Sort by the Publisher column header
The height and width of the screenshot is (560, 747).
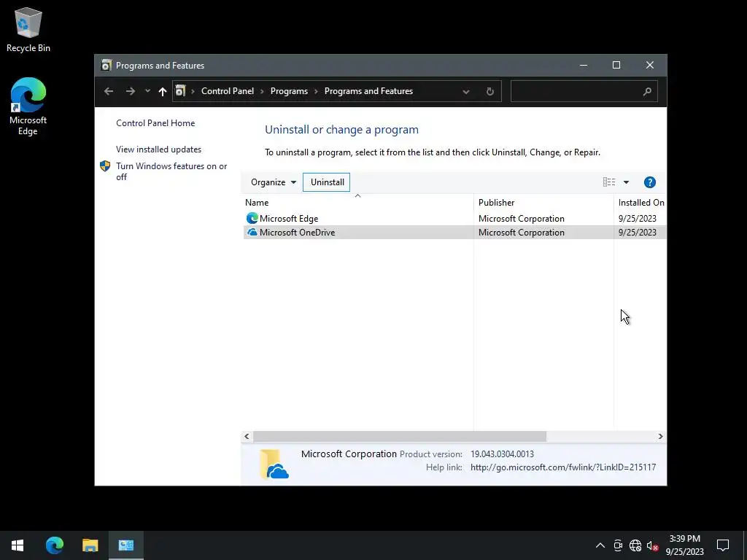[x=543, y=203]
